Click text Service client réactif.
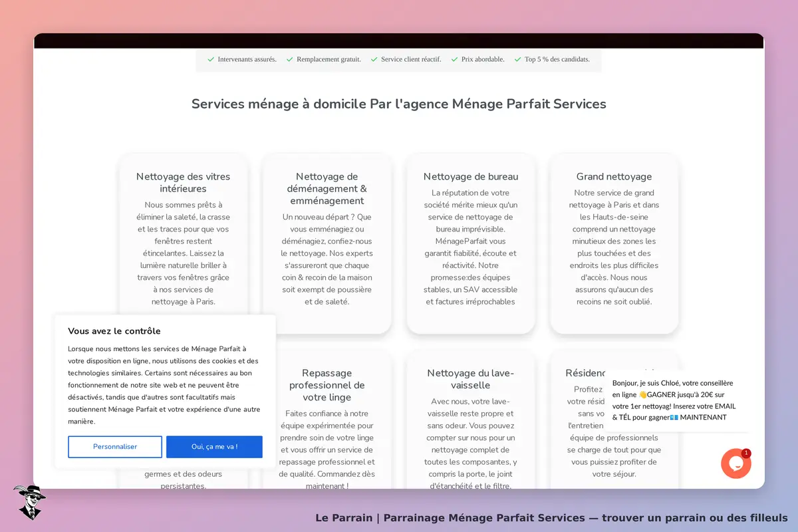Image resolution: width=798 pixels, height=532 pixels. 411,59
